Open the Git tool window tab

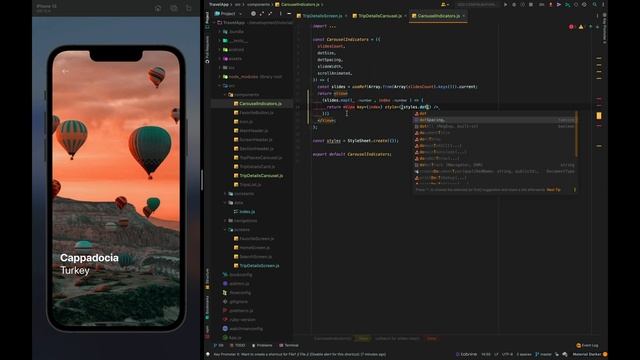tap(219, 345)
